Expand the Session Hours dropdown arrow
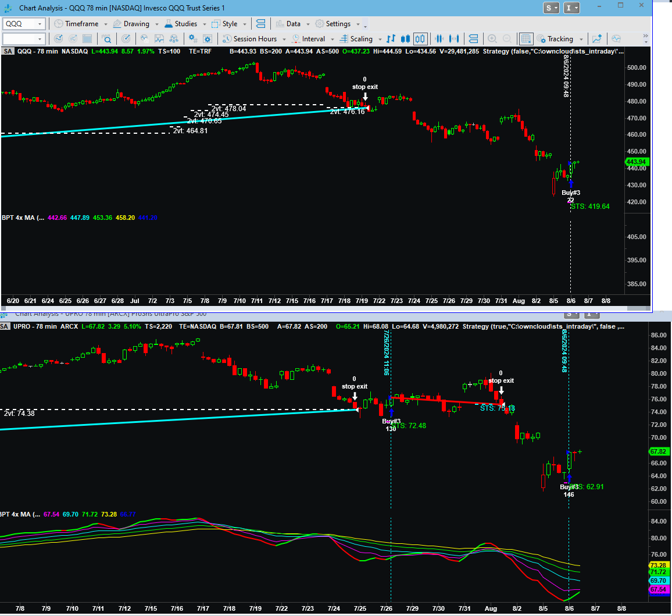The width and height of the screenshot is (672, 616). 284,40
